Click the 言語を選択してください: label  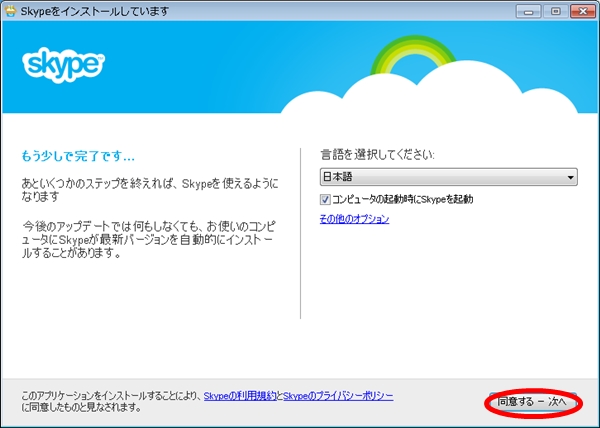[x=377, y=155]
